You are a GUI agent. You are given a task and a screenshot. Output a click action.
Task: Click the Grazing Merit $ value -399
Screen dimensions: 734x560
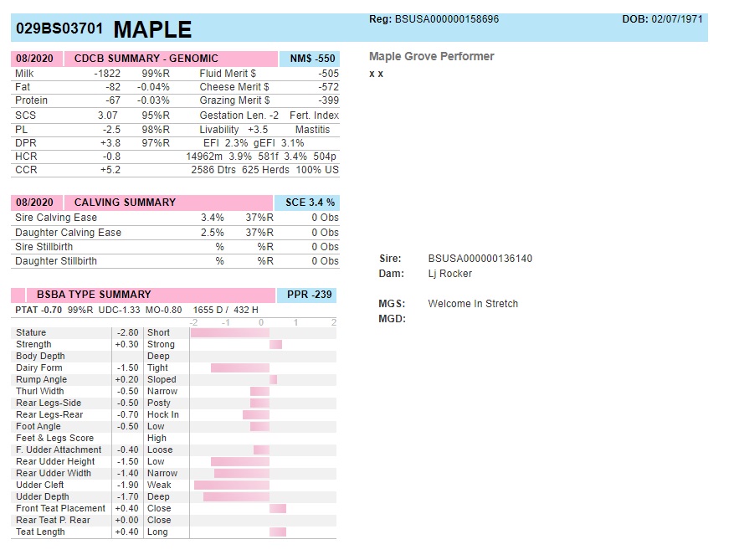pyautogui.click(x=328, y=100)
